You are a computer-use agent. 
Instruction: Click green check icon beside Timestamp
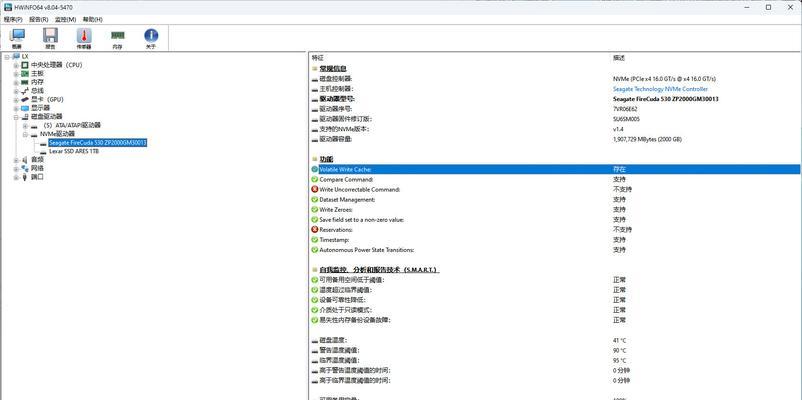click(x=315, y=239)
